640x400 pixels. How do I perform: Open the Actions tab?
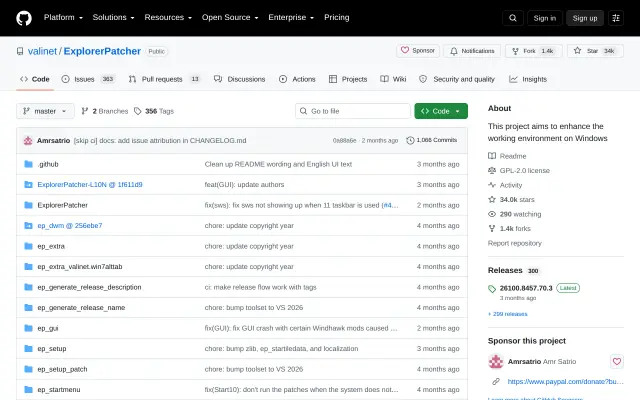(x=297, y=79)
